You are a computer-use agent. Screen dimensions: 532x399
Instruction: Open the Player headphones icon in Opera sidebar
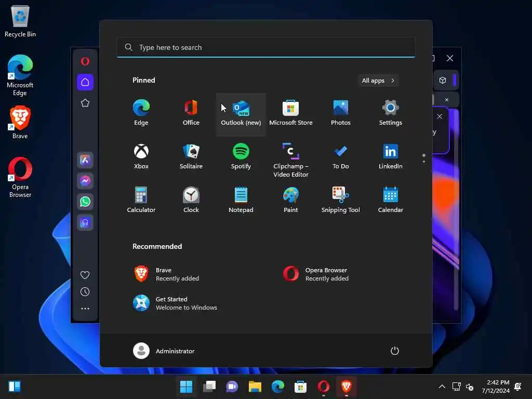tap(85, 222)
